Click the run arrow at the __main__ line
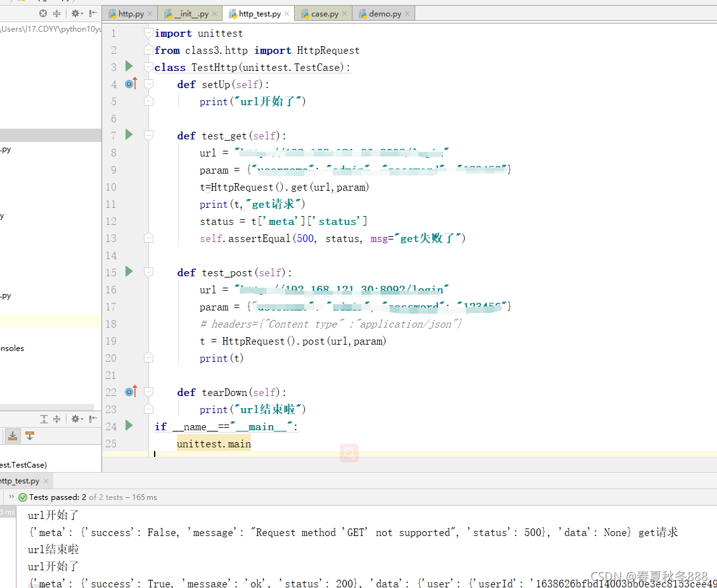The height and width of the screenshot is (588, 717). pyautogui.click(x=129, y=426)
